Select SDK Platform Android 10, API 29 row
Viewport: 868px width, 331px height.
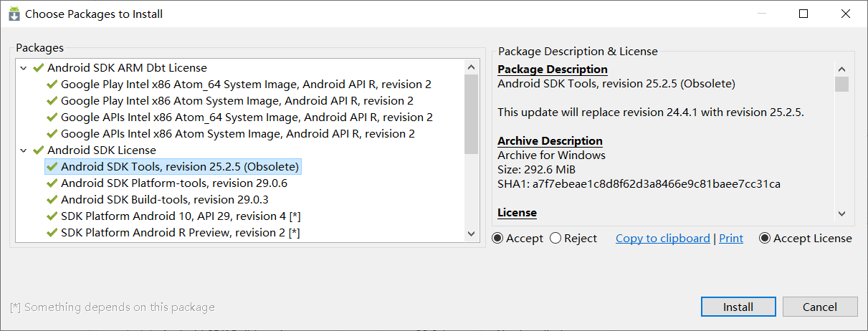click(x=181, y=216)
